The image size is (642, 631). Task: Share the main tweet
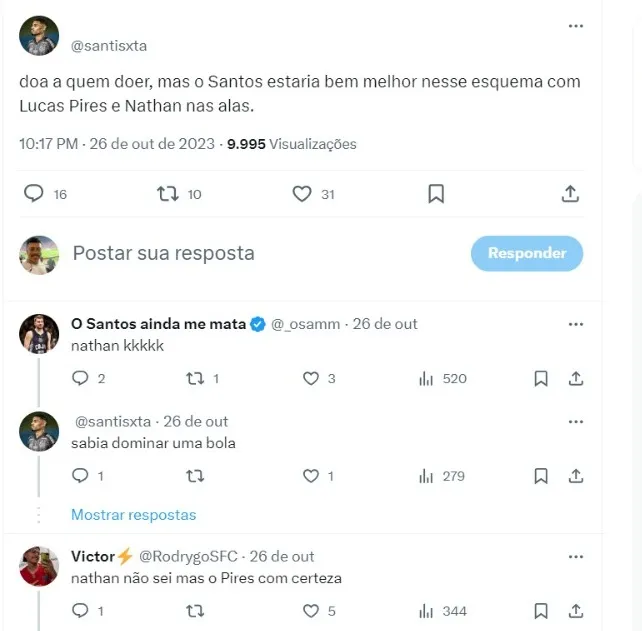pos(570,194)
